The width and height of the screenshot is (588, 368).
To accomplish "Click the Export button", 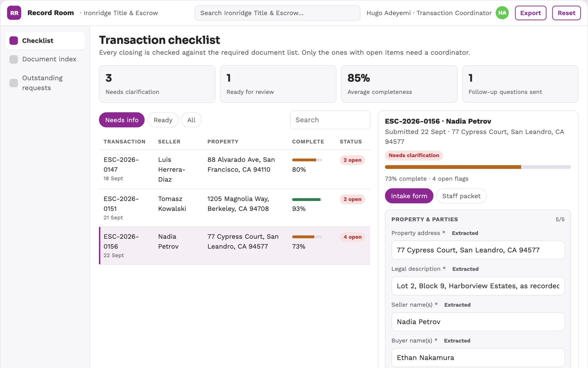I will click(x=530, y=13).
